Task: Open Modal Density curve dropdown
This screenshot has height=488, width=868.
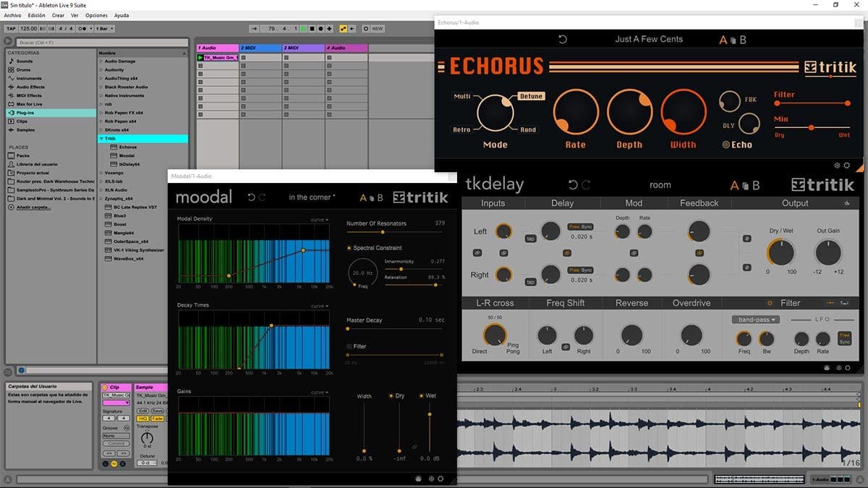Action: [319, 219]
